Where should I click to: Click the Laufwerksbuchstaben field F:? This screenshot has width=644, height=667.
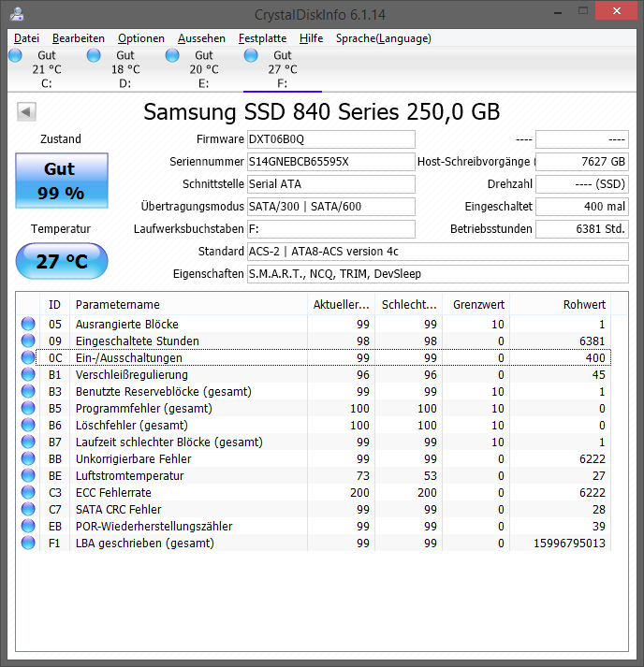point(331,229)
